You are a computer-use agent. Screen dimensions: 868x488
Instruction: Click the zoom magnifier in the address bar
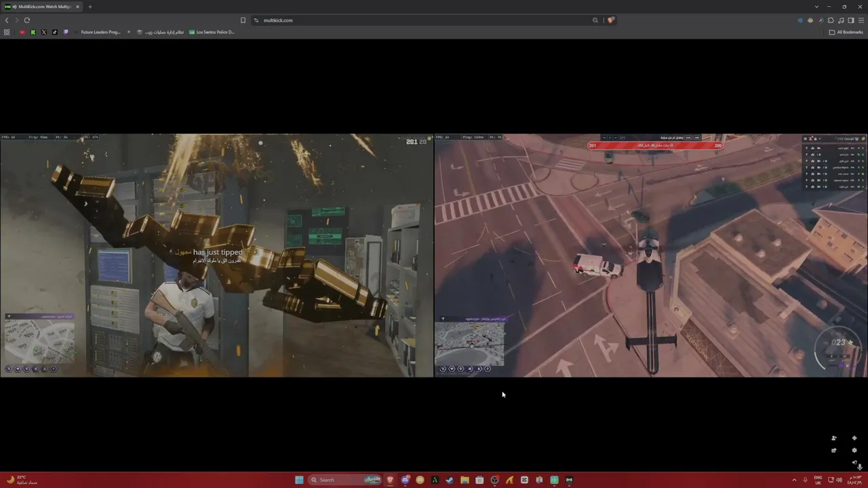(x=595, y=20)
